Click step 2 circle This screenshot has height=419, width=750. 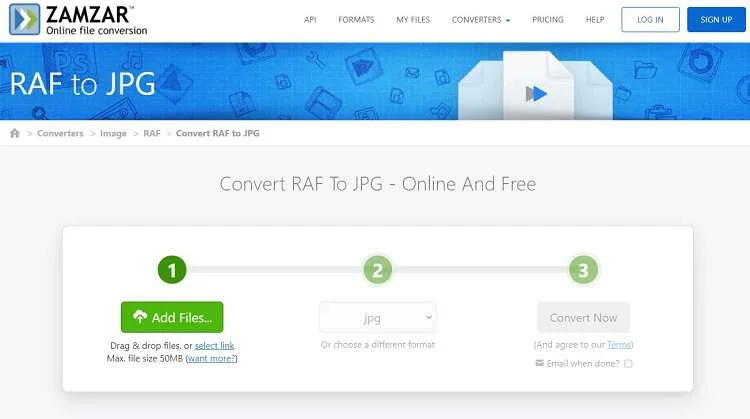coord(377,270)
